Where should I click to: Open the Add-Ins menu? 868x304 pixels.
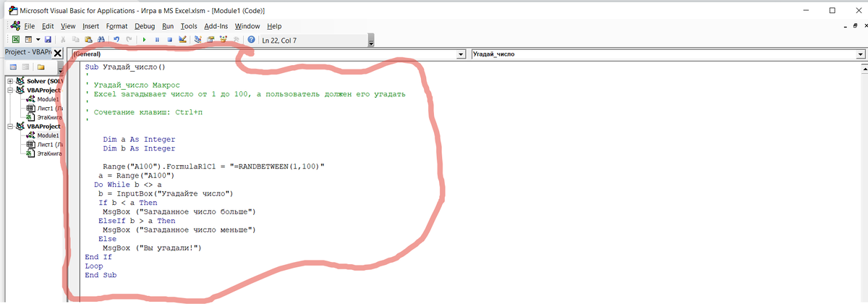(x=216, y=25)
